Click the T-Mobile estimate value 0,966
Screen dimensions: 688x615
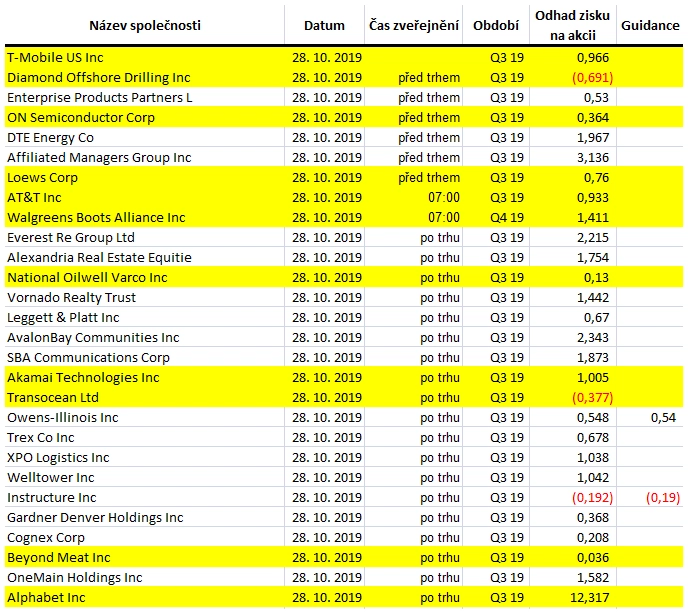(593, 57)
